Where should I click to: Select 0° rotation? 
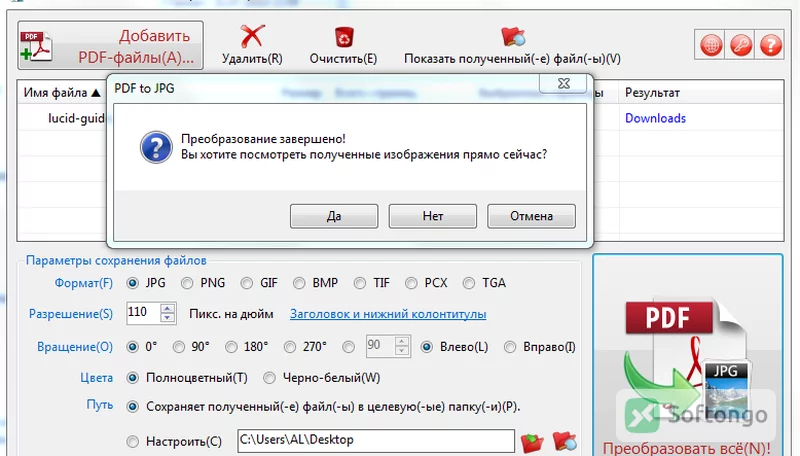tap(133, 347)
